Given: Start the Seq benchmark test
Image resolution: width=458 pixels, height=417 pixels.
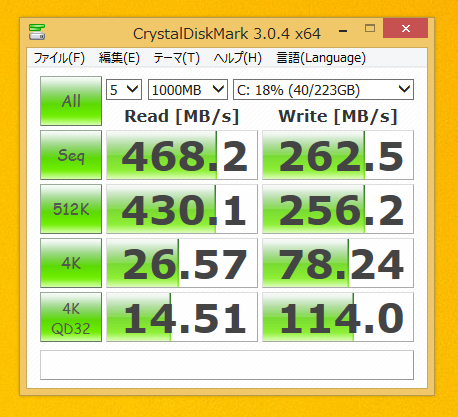Looking at the screenshot, I should pyautogui.click(x=71, y=155).
